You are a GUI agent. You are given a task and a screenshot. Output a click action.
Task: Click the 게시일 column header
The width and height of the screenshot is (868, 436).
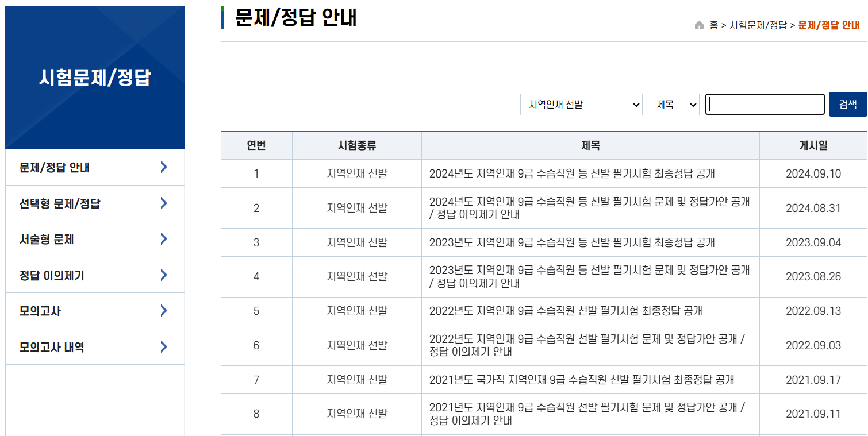(x=812, y=146)
